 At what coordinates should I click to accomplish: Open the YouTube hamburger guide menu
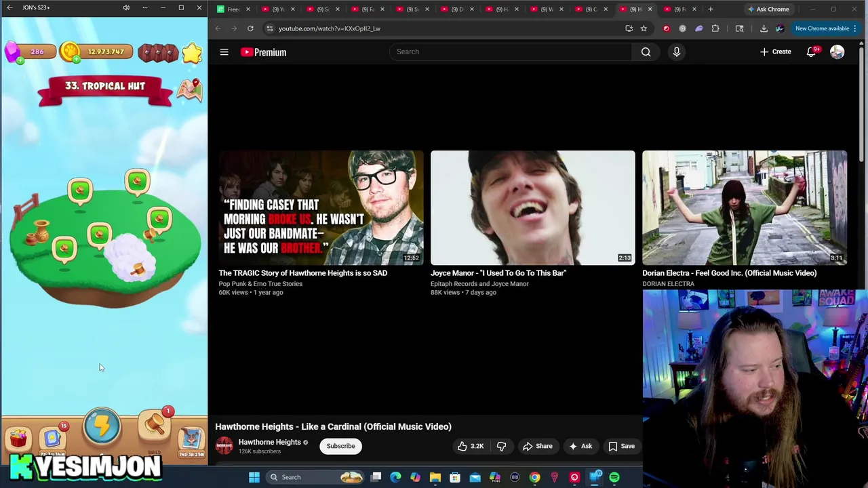pyautogui.click(x=224, y=52)
